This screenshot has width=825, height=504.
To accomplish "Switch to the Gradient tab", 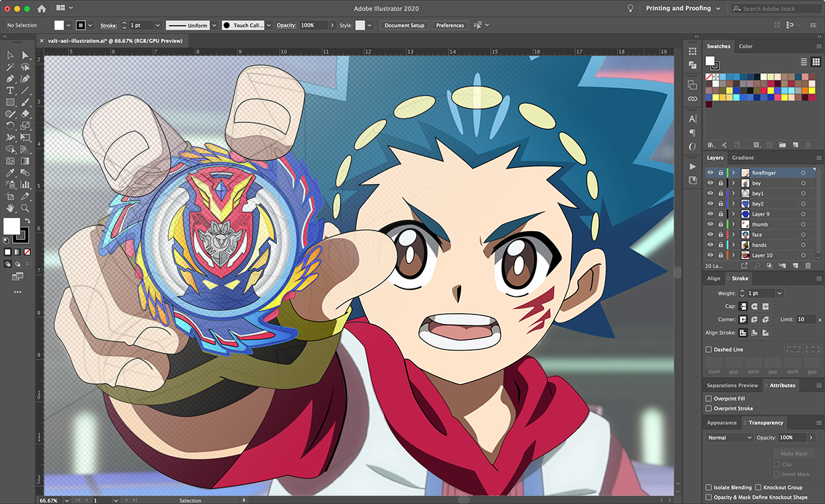I will tap(743, 158).
